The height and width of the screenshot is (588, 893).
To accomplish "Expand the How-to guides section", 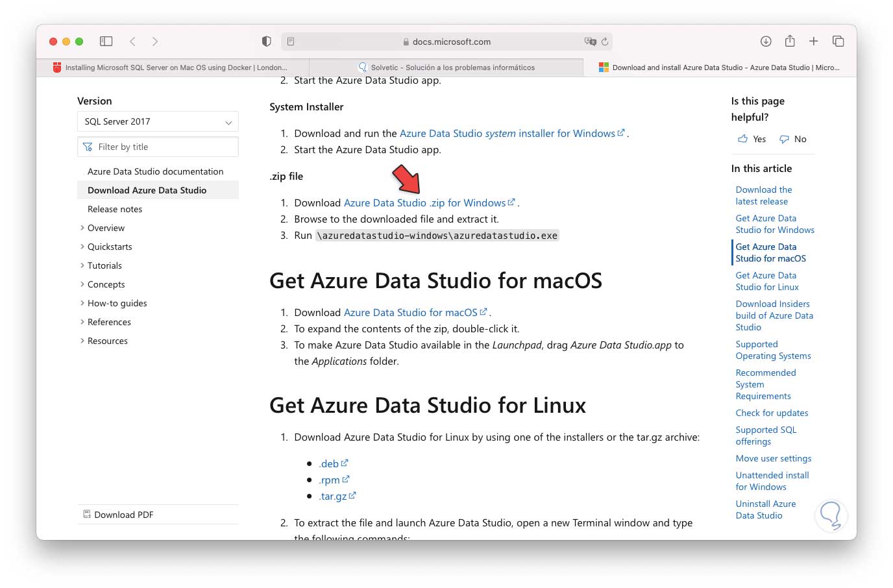I will [x=117, y=302].
